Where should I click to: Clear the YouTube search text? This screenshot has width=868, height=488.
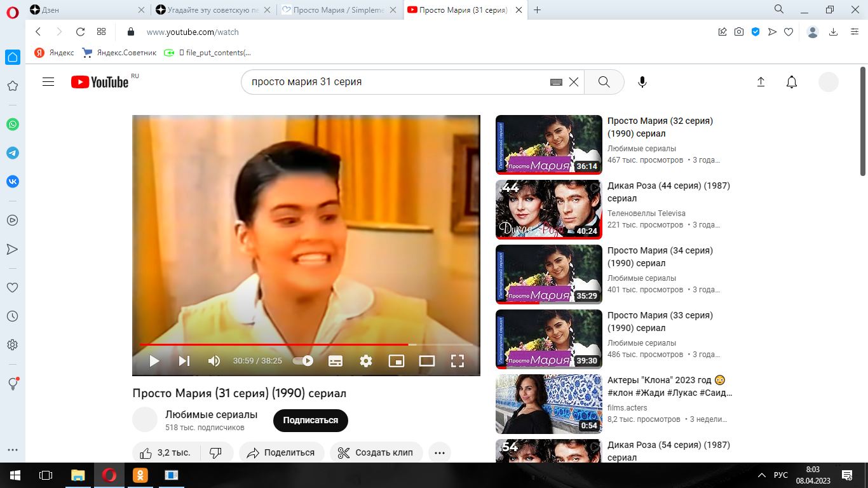coord(574,82)
